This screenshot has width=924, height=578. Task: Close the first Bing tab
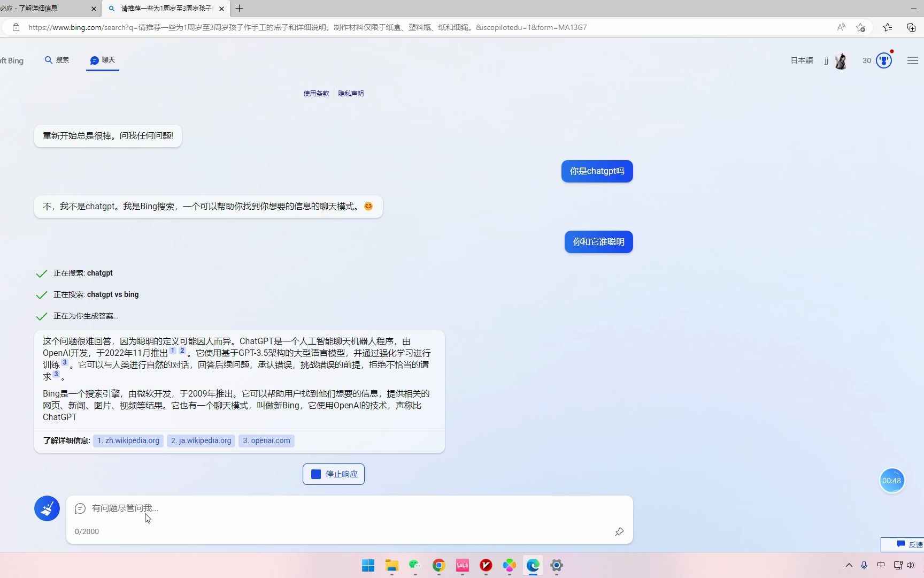[x=94, y=9]
